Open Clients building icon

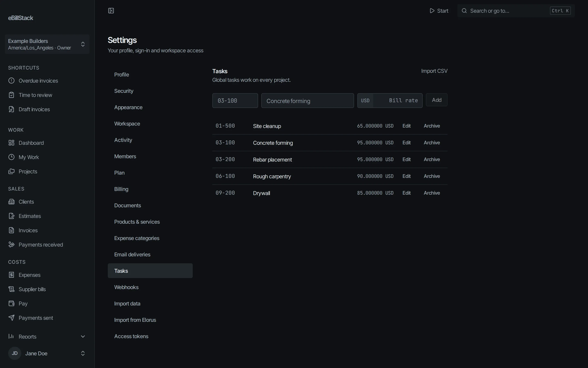[x=11, y=202]
